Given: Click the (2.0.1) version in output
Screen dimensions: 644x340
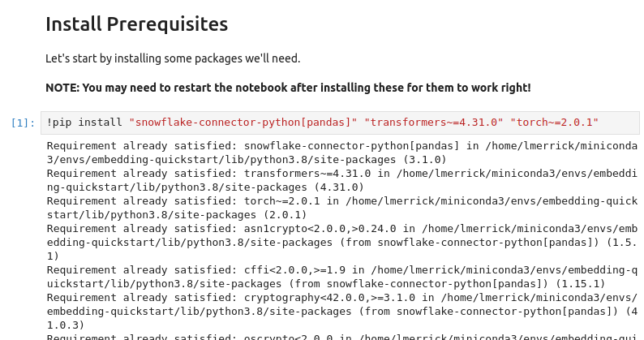Looking at the screenshot, I should click(x=284, y=215).
